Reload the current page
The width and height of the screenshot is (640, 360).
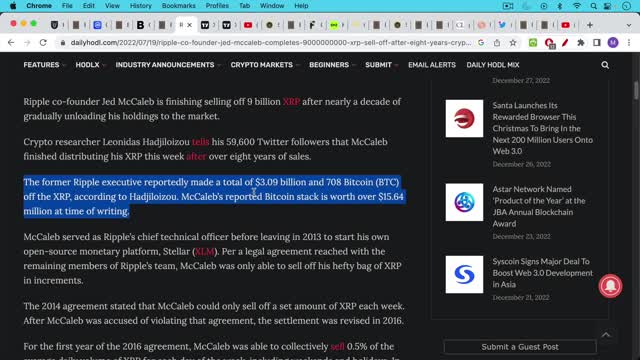43,42
